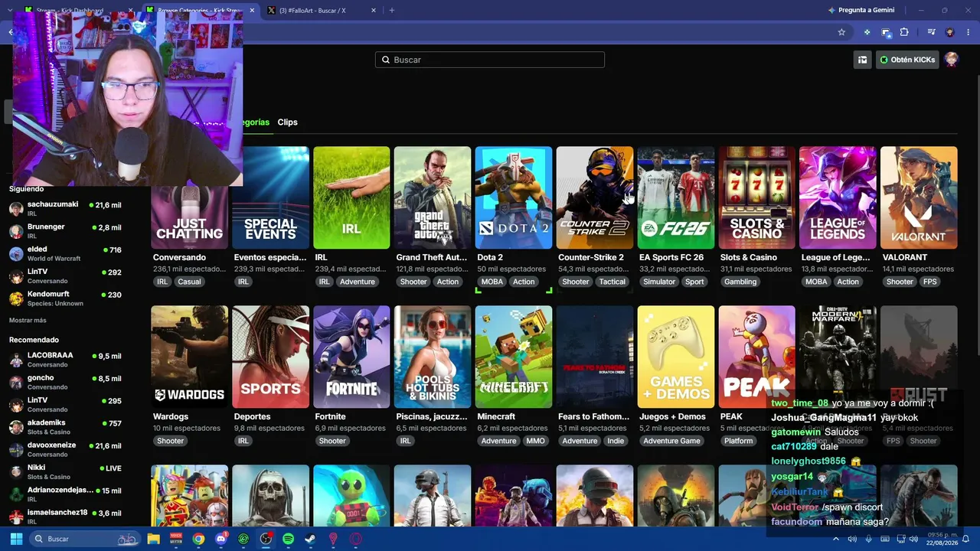Click the Tactical tag under Counter-Strike 2
980x551 pixels.
(x=612, y=282)
